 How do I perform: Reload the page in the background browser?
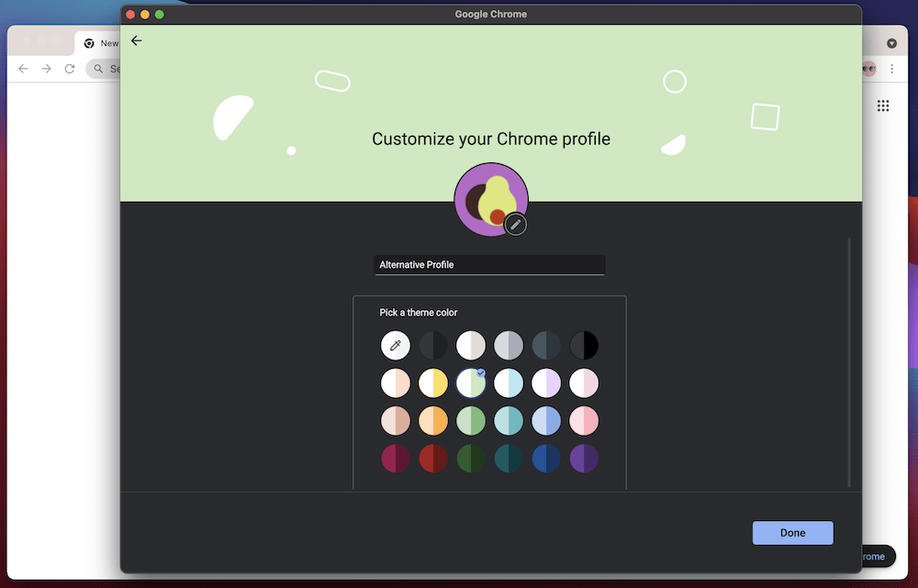pos(69,68)
